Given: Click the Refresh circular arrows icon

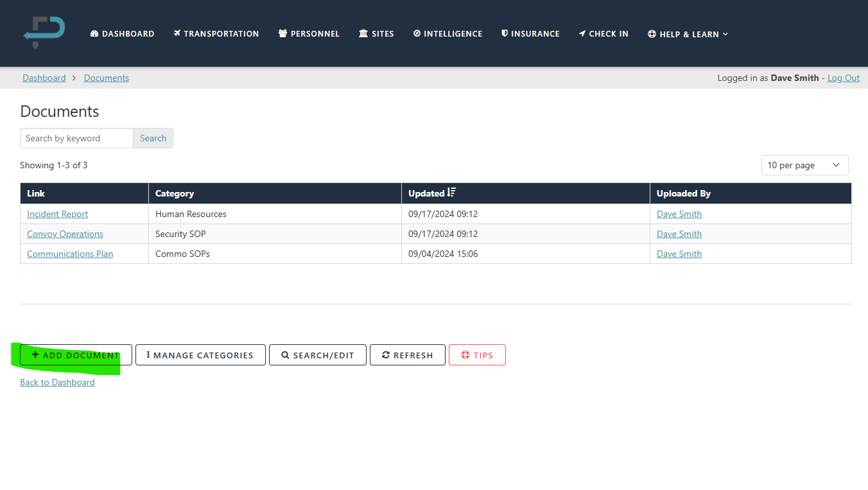Looking at the screenshot, I should click(386, 354).
